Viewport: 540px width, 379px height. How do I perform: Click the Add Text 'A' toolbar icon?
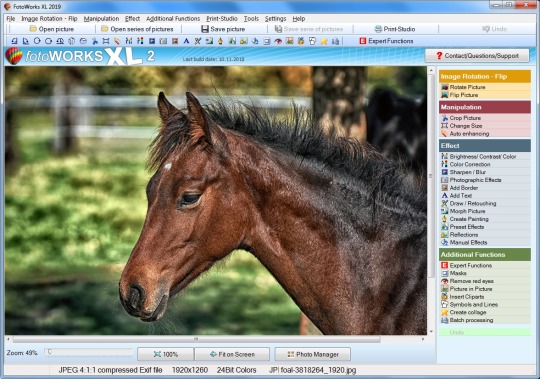pyautogui.click(x=186, y=41)
